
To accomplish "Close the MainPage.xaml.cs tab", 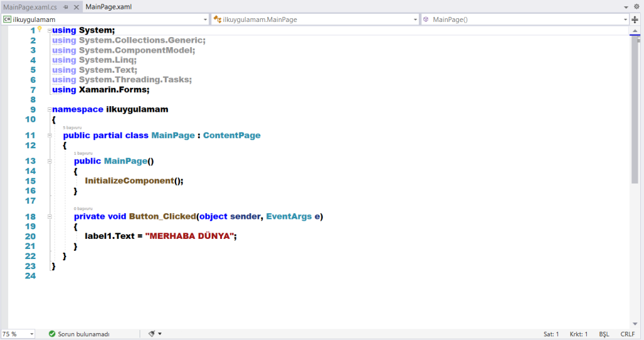I will (x=75, y=6).
